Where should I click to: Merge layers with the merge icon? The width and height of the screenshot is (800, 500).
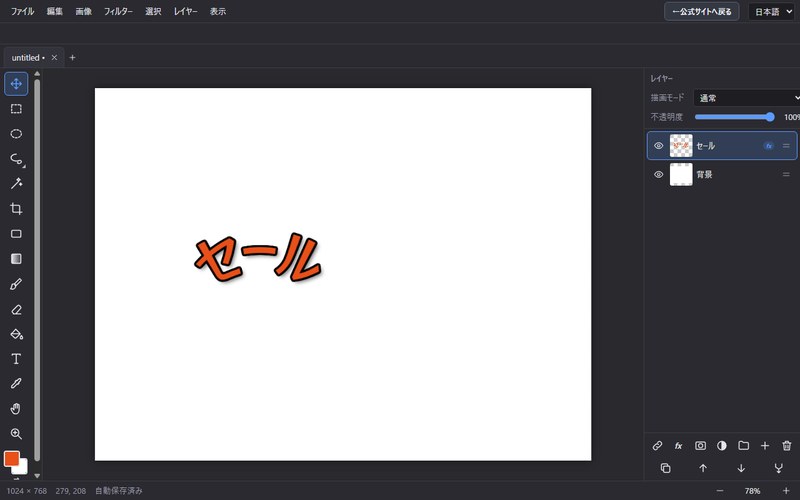[x=779, y=468]
